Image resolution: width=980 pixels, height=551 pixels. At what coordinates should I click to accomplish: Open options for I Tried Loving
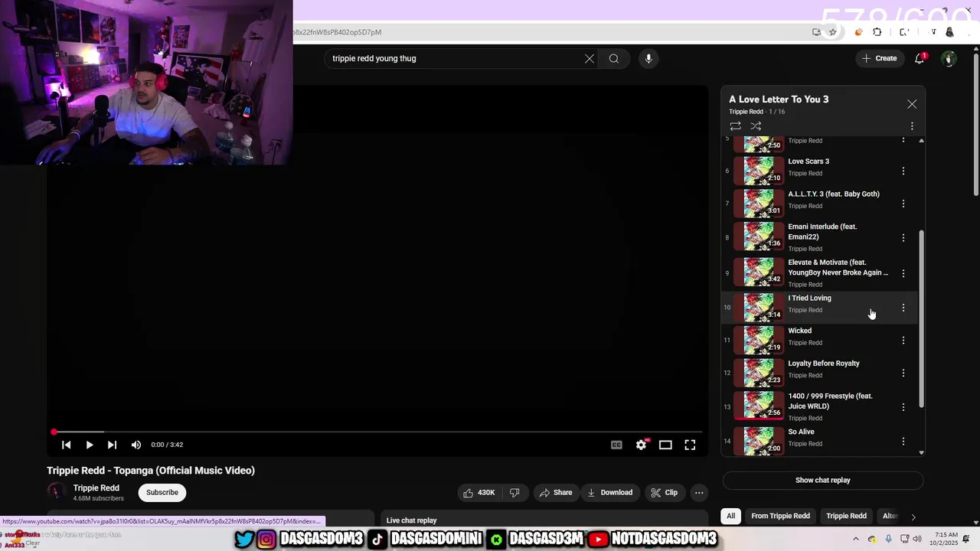click(903, 308)
